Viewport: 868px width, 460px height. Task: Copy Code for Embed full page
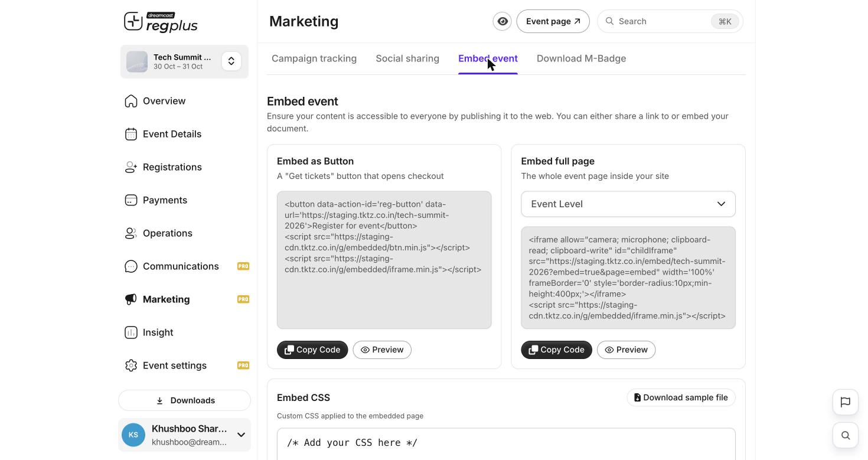pyautogui.click(x=556, y=350)
